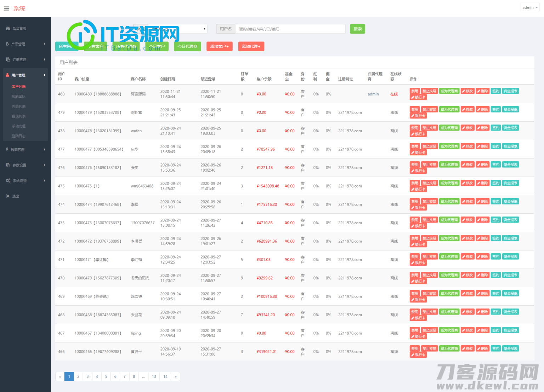544x392 pixels.
Task: Click the 订单管理 document icon
Action: 8,59
